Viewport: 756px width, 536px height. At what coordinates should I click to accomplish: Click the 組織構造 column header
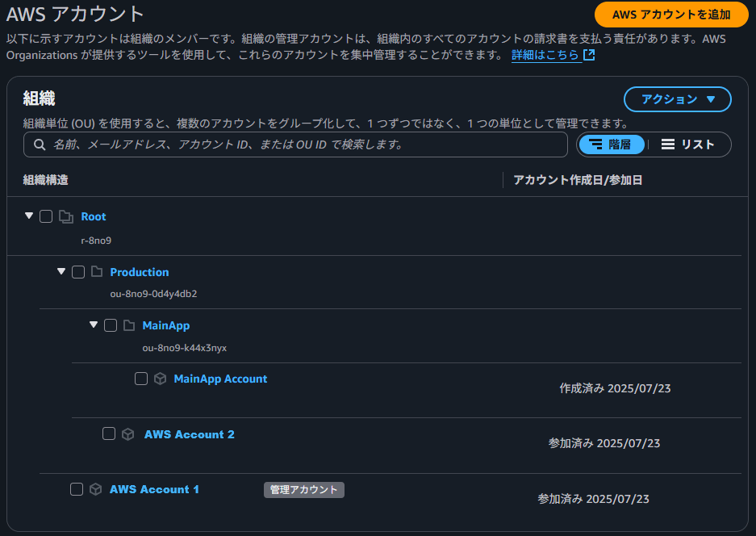[46, 180]
